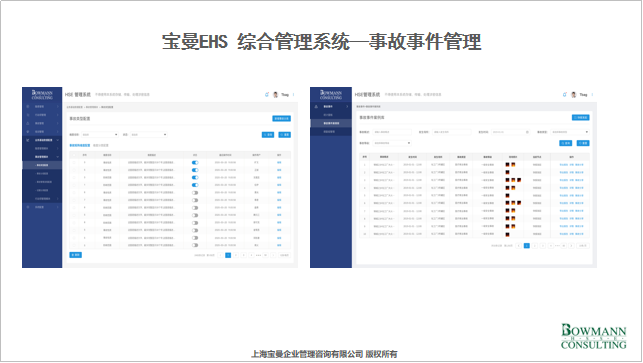Click the Bowmann Consulting logo in left sidebar

pyautogui.click(x=42, y=95)
